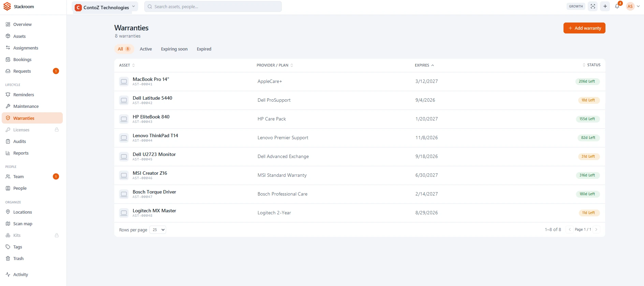Viewport: 644px width, 286px height.
Task: Click the locked Licenses item
Action: (32, 130)
